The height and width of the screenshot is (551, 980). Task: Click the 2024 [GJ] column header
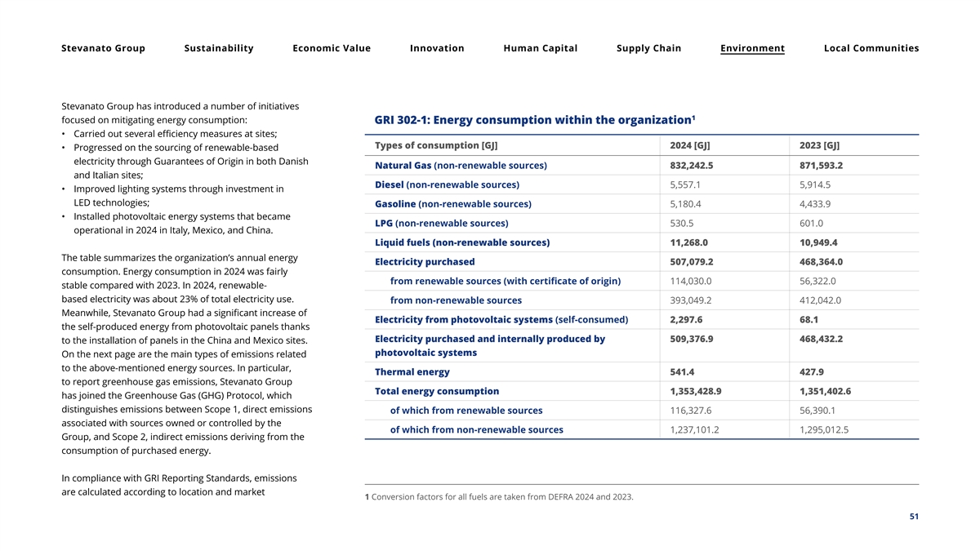coord(689,145)
